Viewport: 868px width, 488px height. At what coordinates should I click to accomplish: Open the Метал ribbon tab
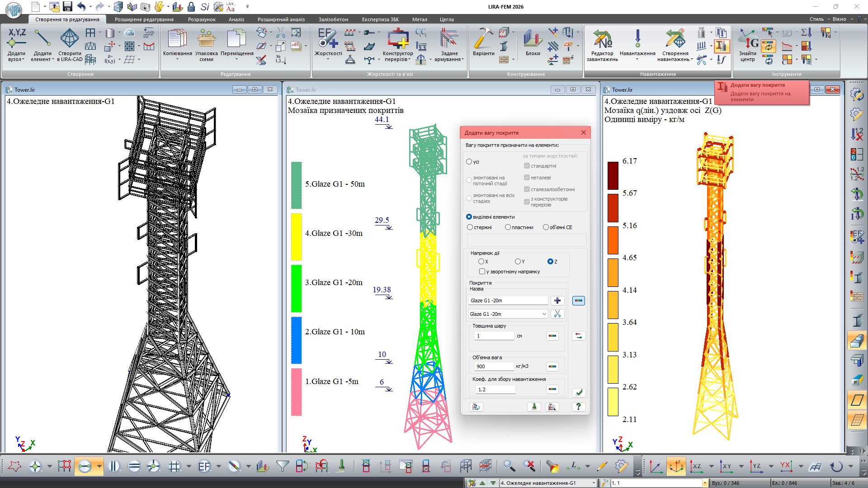coord(419,19)
